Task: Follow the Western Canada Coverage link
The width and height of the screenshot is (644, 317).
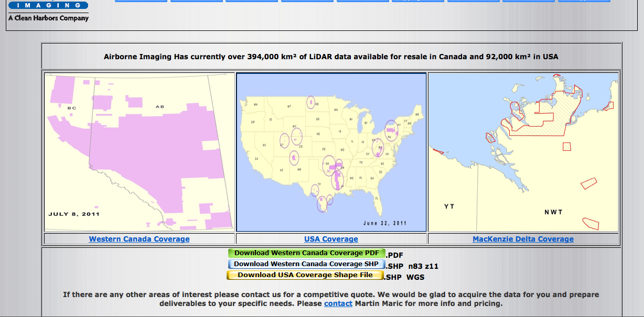Action: [x=139, y=239]
